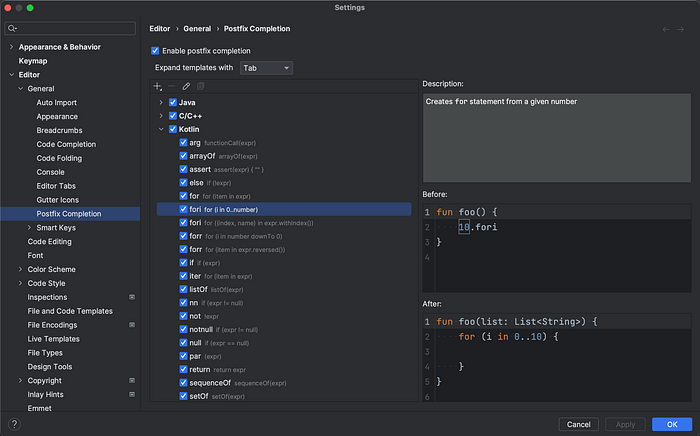700x436 pixels.
Task: Open the Expand templates with dropdown
Action: pyautogui.click(x=265, y=68)
